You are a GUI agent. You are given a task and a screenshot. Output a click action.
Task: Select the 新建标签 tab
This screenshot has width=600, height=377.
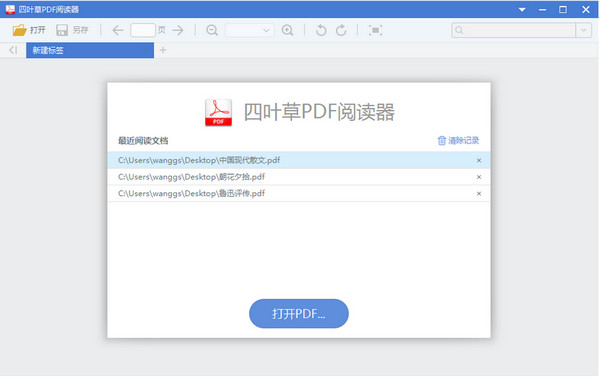click(90, 50)
